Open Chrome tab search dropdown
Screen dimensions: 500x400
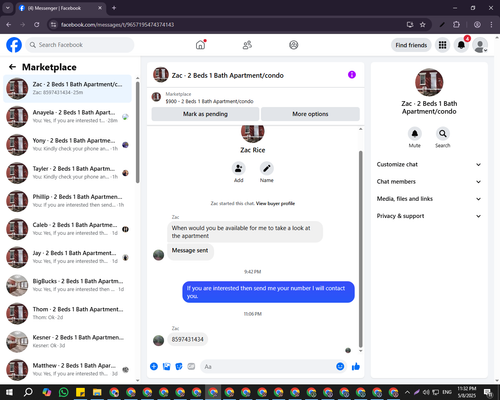click(7, 8)
